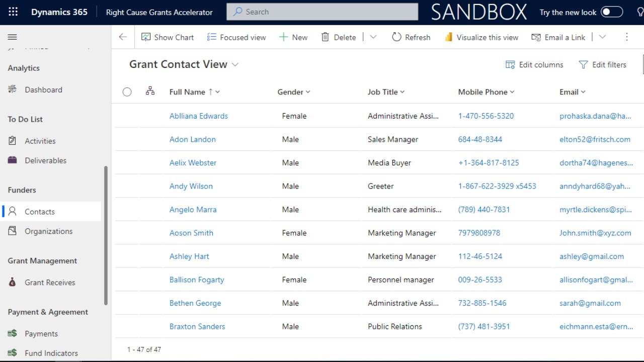Open contact Aoson Smith
The image size is (644, 362).
pyautogui.click(x=192, y=233)
